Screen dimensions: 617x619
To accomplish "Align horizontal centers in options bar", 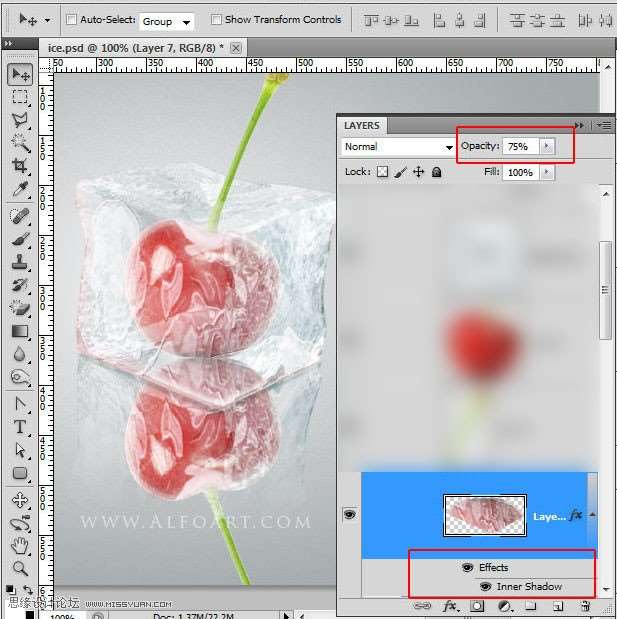I will (x=460, y=20).
